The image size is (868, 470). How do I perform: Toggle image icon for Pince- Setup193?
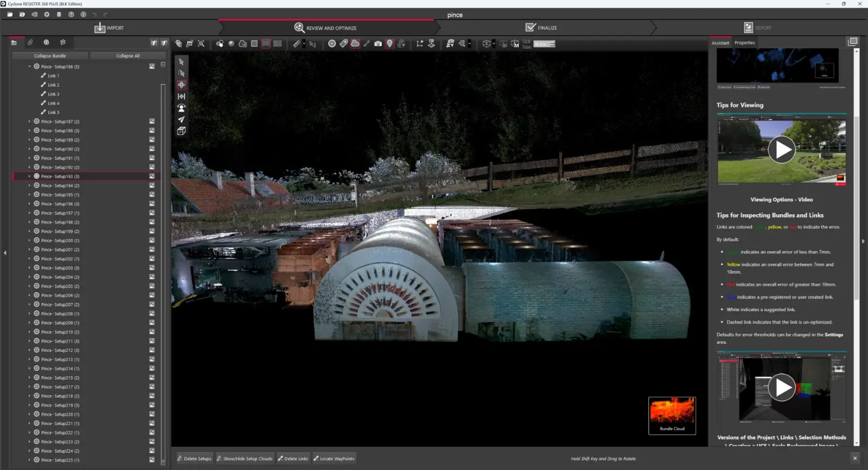[152, 176]
